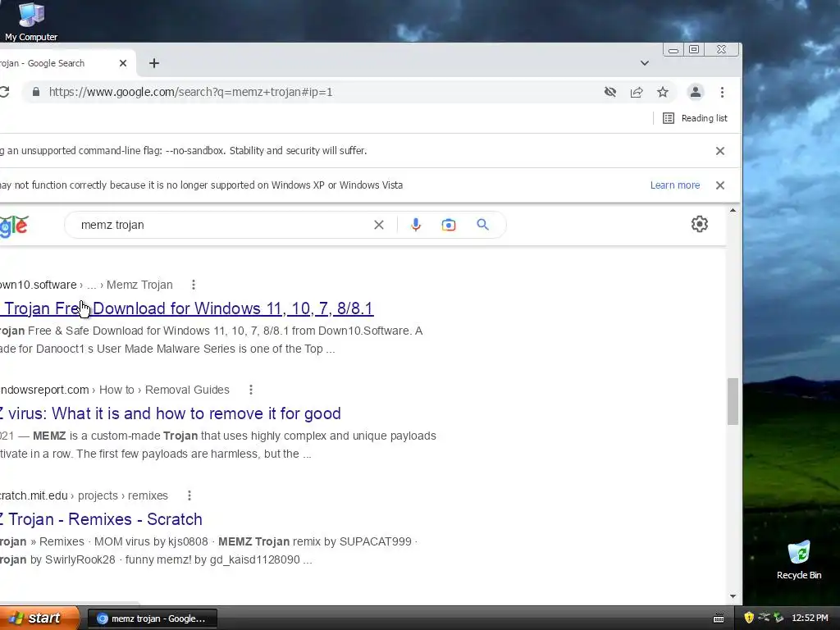
Task: Open options for Down10.software result
Action: click(194, 285)
